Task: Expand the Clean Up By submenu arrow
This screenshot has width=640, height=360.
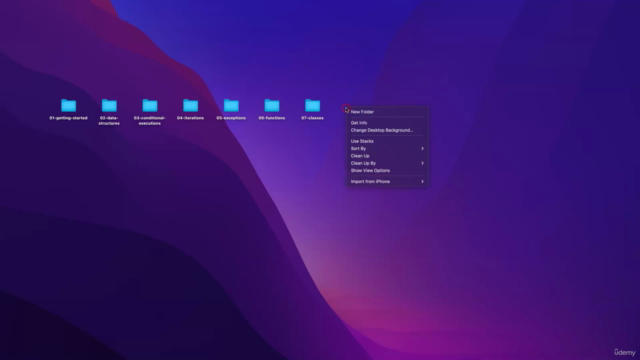Action: pos(422,163)
